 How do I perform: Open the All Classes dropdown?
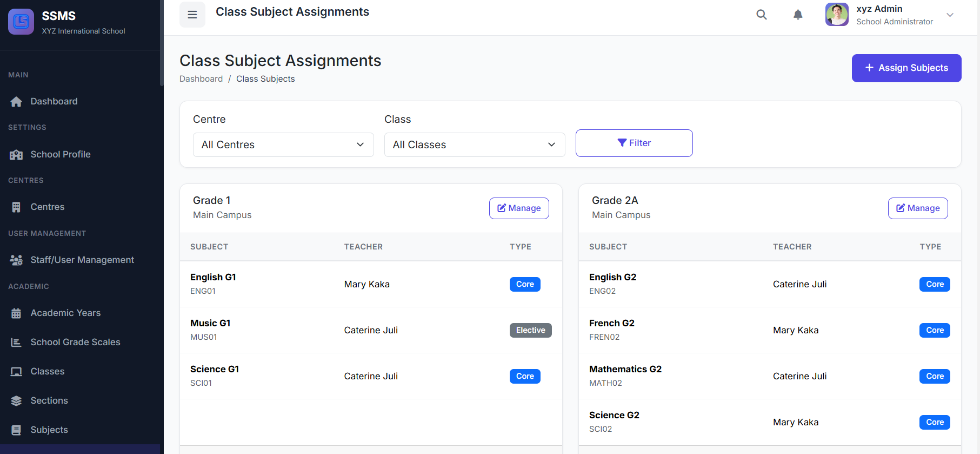475,144
